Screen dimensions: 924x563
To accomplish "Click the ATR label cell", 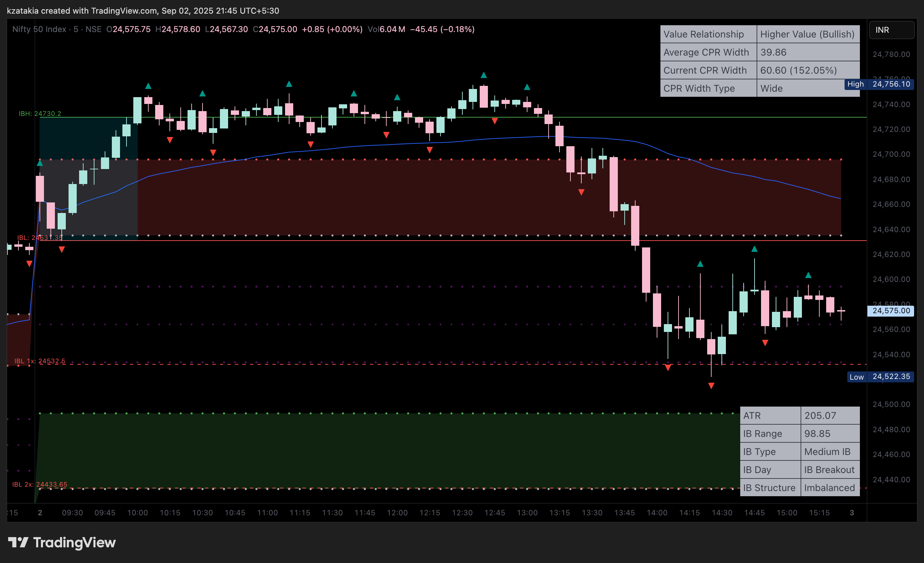I will pos(770,415).
